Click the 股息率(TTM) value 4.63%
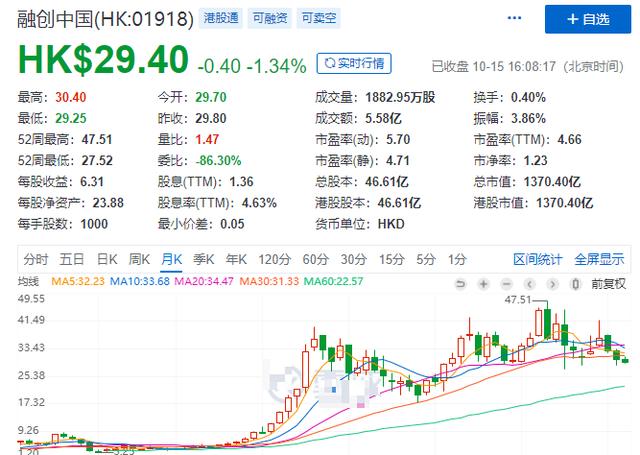 click(x=259, y=203)
